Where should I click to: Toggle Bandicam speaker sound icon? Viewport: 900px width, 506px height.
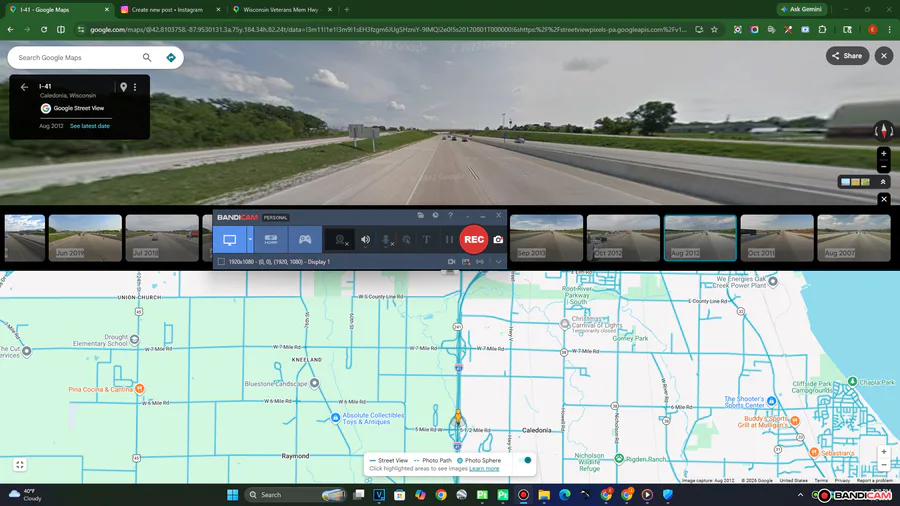click(366, 240)
